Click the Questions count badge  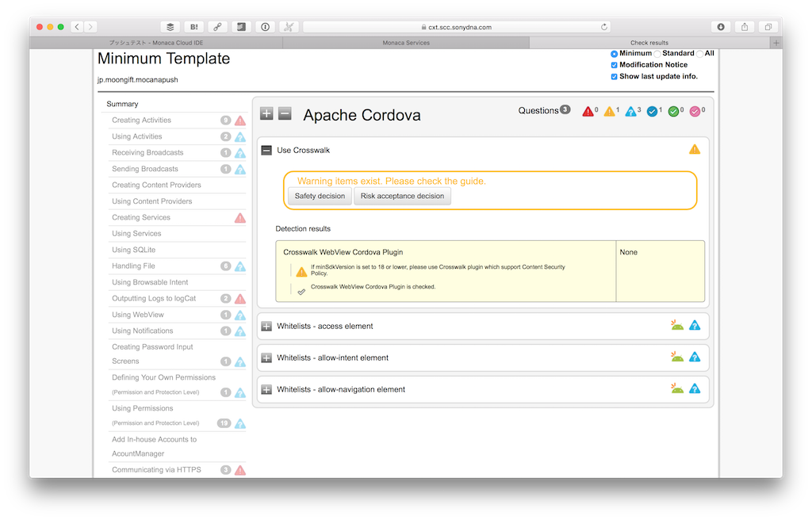click(565, 110)
